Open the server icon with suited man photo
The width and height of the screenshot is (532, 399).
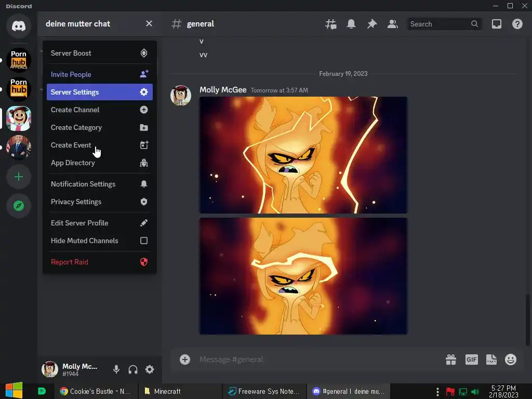click(19, 147)
